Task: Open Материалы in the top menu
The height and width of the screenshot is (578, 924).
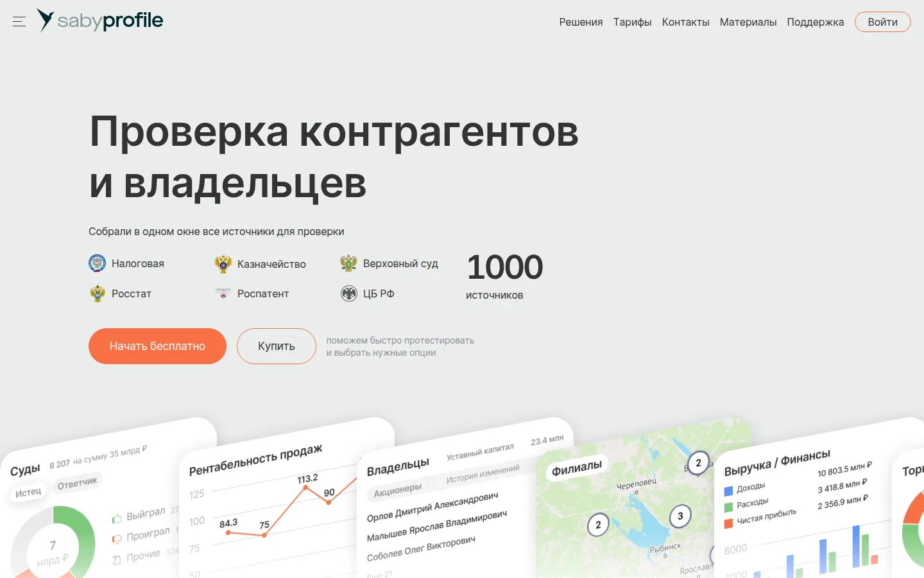Action: pyautogui.click(x=748, y=22)
